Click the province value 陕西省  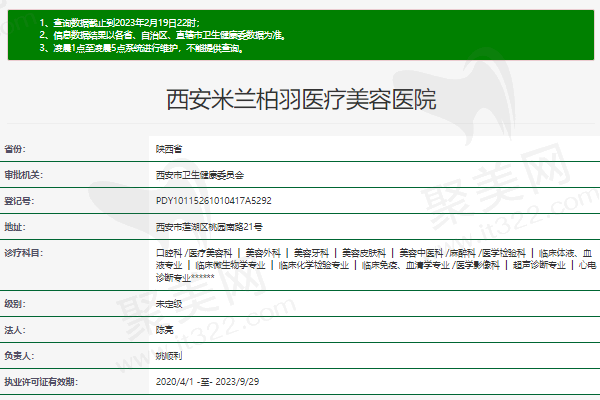click(169, 149)
